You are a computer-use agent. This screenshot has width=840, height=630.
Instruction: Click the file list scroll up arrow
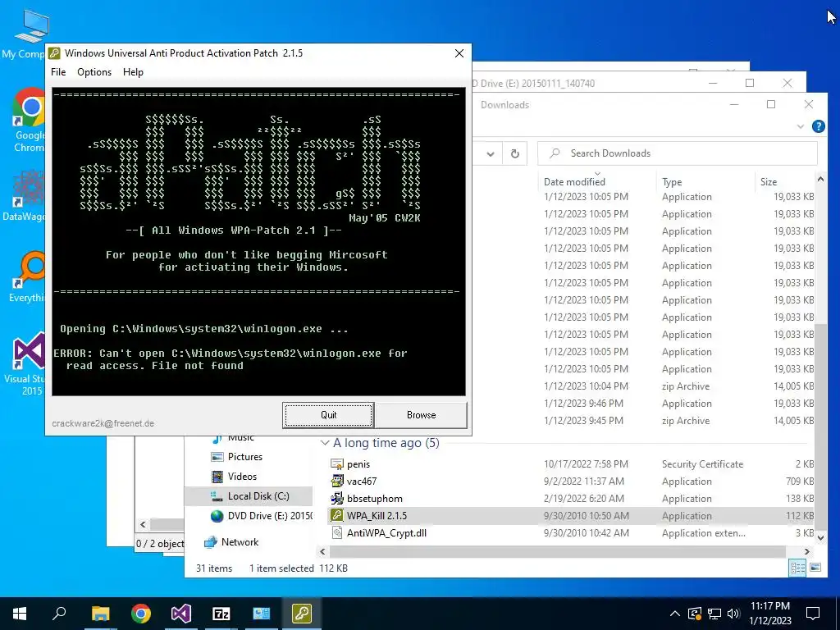(x=820, y=178)
